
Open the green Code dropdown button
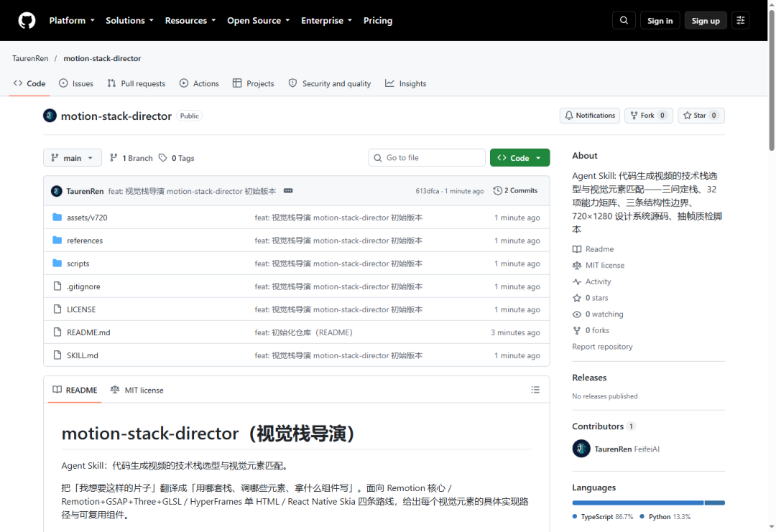coord(519,158)
